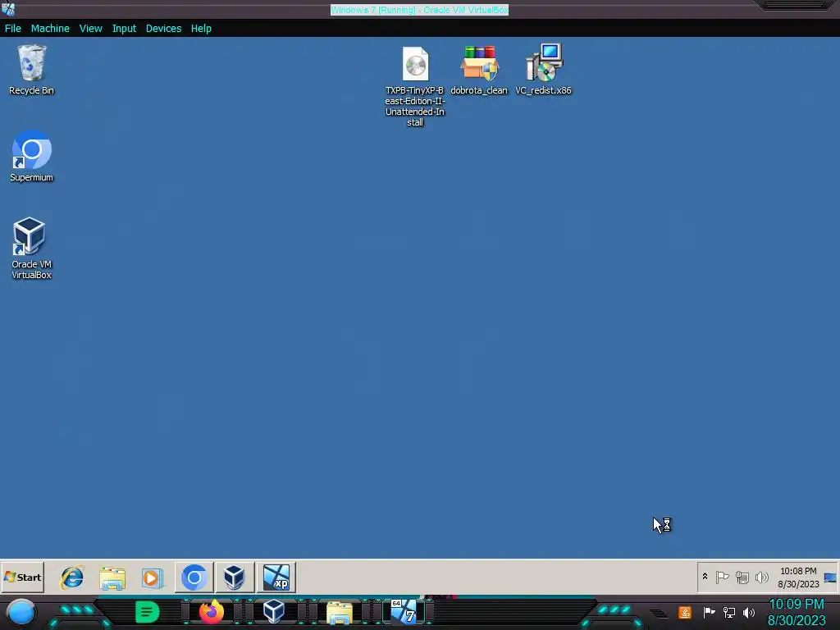Open the File menu in VirtualBox
Screen dimensions: 840x630
click(x=13, y=29)
